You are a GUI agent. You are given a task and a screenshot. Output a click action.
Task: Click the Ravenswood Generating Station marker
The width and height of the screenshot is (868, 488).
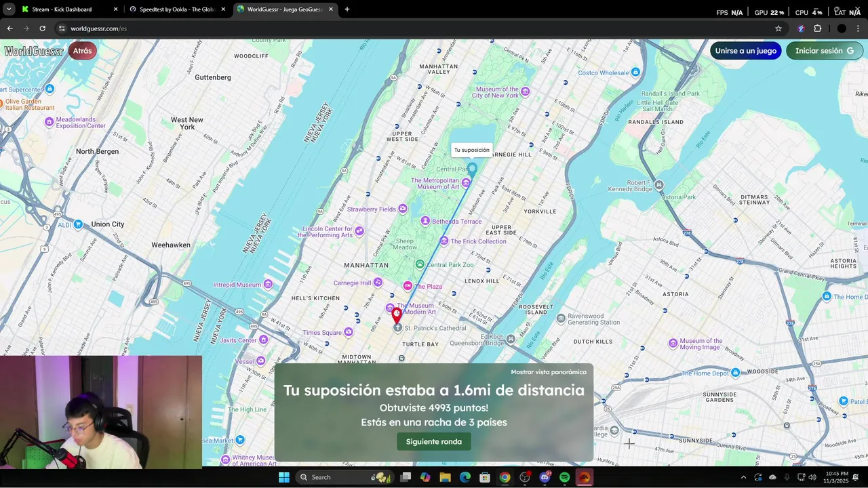(561, 318)
